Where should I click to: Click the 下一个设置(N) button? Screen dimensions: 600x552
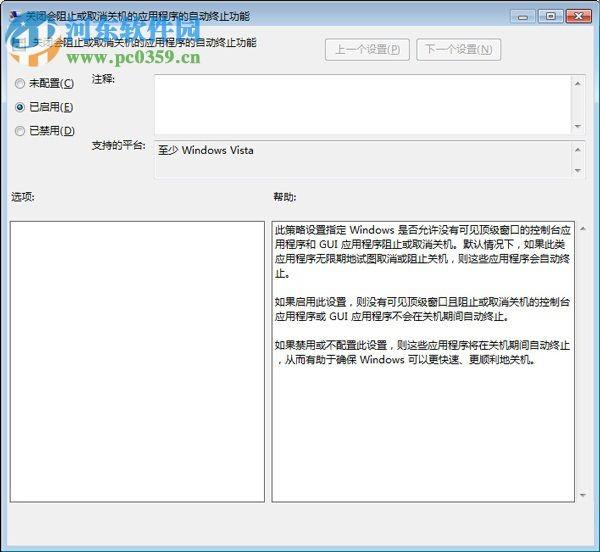point(458,49)
